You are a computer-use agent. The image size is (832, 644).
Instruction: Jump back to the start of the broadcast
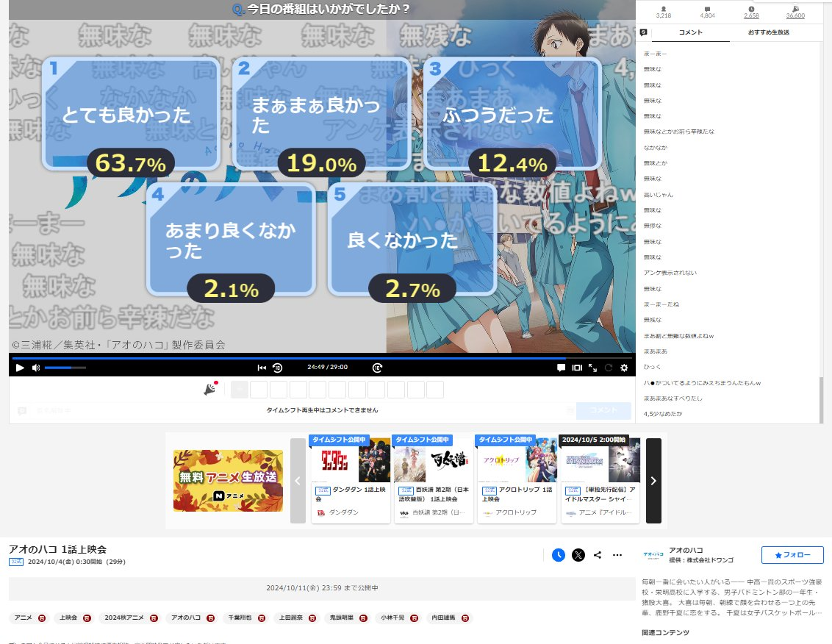click(262, 368)
